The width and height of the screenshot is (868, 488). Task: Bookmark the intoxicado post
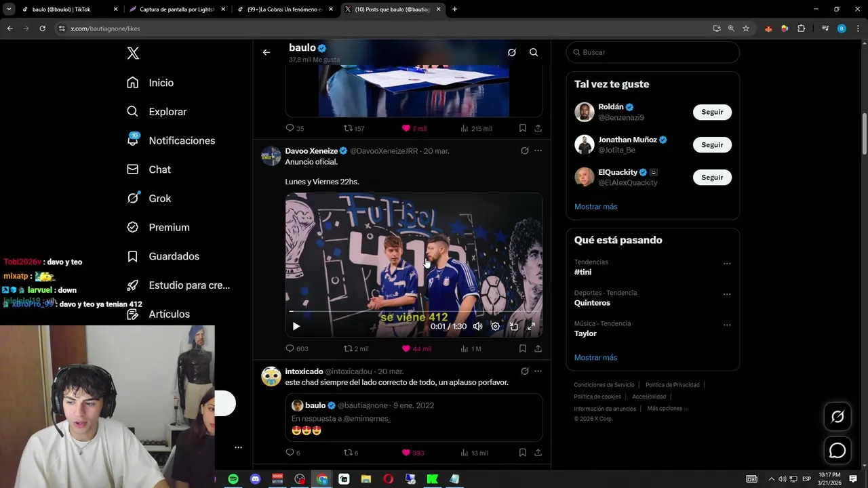[522, 453]
